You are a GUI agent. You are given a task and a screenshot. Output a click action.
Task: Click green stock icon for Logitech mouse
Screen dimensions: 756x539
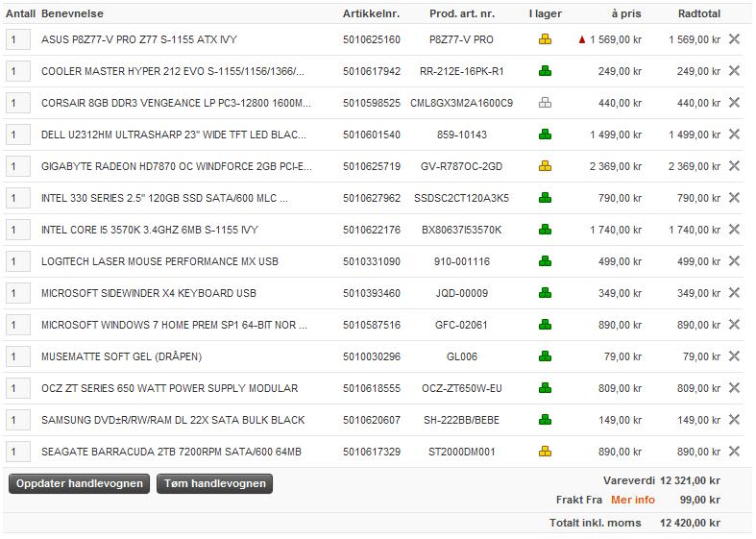coord(545,261)
